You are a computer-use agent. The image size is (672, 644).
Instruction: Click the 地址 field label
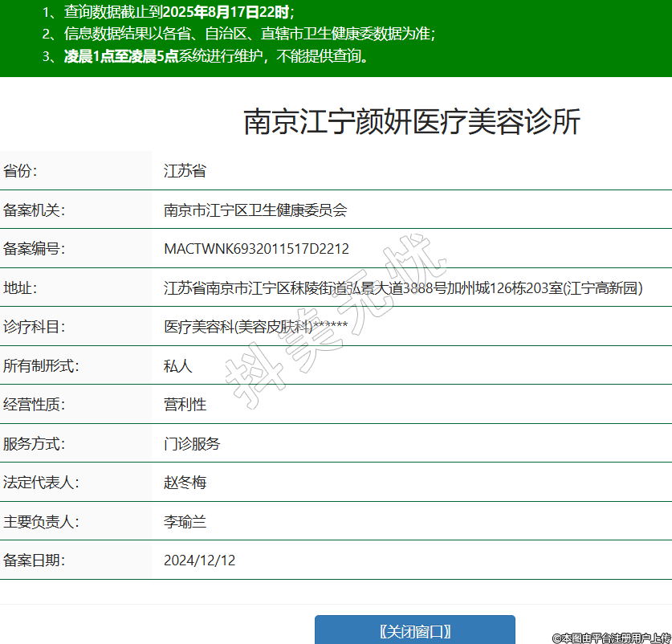click(x=20, y=288)
